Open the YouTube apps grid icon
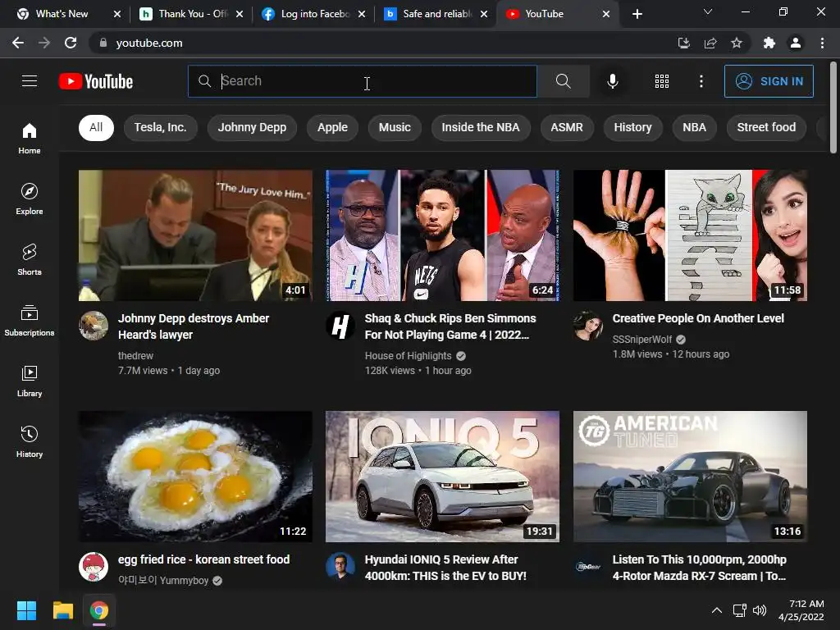This screenshot has width=840, height=630. [662, 81]
